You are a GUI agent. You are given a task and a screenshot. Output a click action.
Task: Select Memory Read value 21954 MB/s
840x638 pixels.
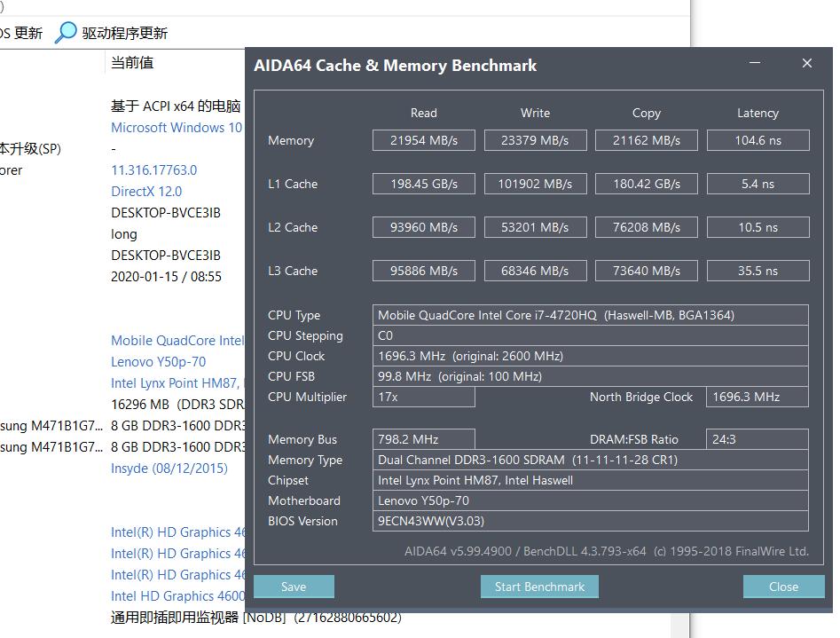pyautogui.click(x=424, y=140)
